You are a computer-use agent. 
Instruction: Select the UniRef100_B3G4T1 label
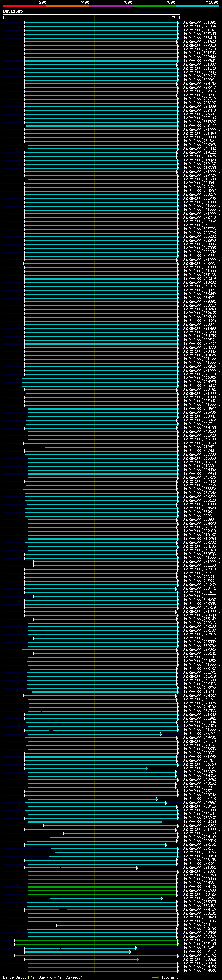click(199, 588)
